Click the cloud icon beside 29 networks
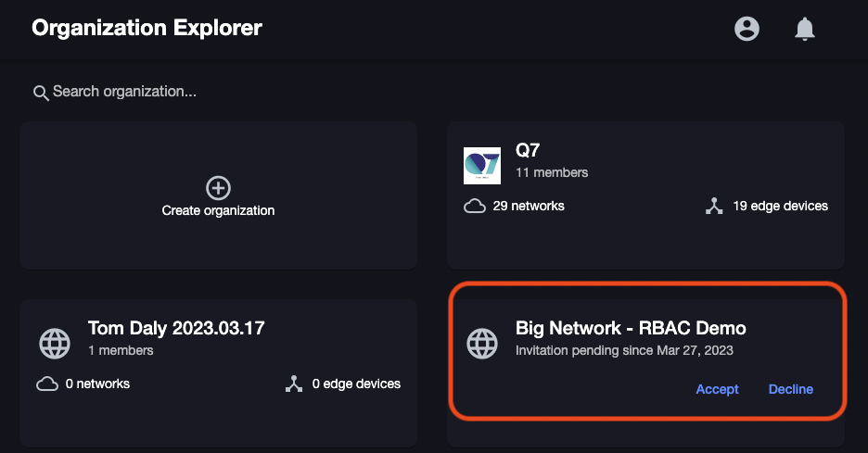Screen dimensions: 868x453 475,206
